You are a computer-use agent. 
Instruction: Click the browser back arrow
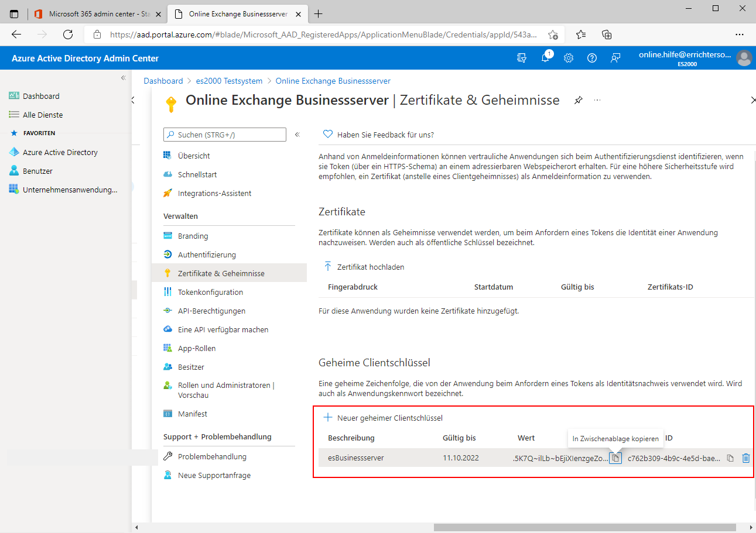point(16,34)
